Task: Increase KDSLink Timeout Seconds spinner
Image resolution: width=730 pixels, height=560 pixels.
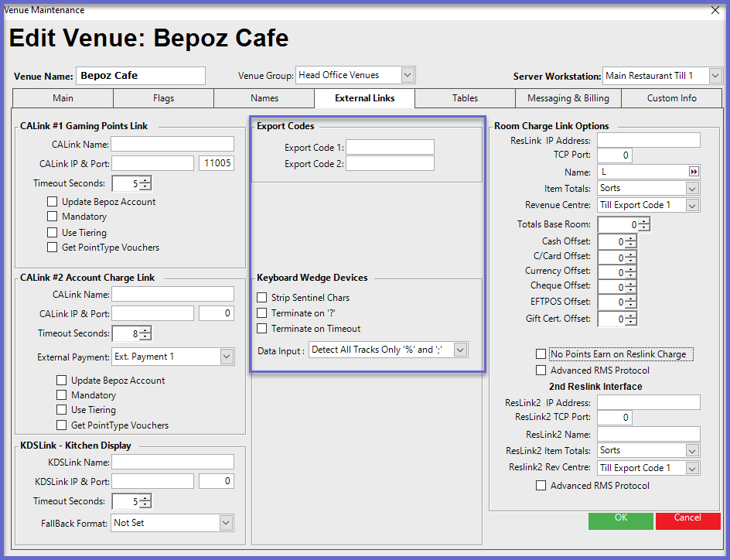Action: pyautogui.click(x=145, y=498)
